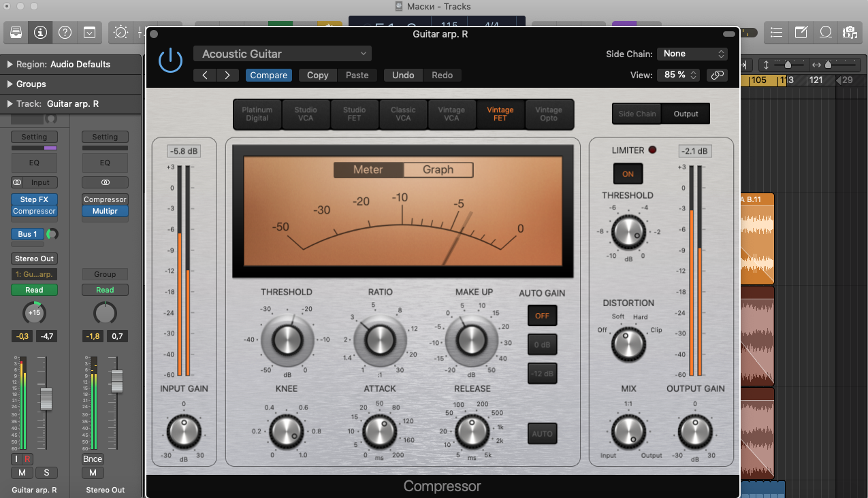868x498 pixels.
Task: Toggle Auto Gain OFF button
Action: tap(542, 316)
